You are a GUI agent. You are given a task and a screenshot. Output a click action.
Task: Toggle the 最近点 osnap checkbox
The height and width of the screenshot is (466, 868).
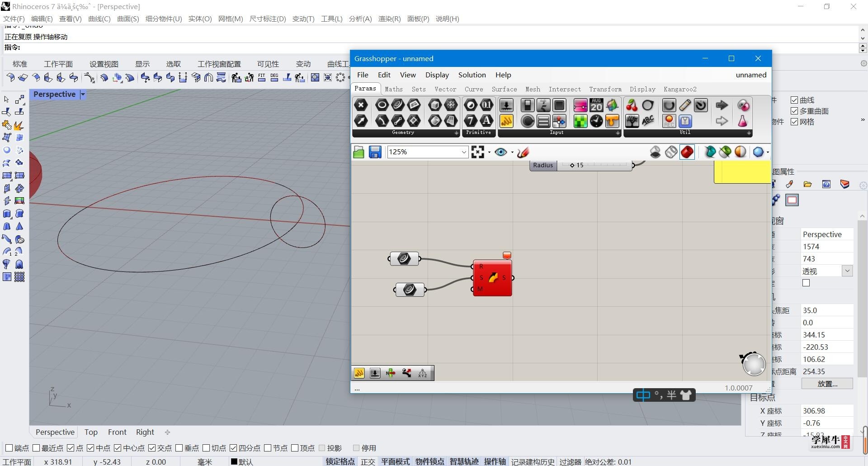[x=36, y=448]
